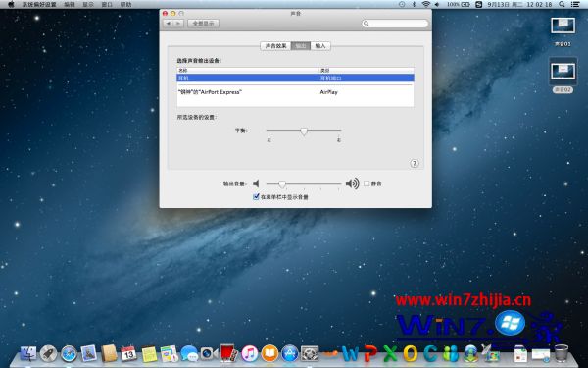Launch PowerPoint red P icon in dock
The height and width of the screenshot is (368, 588).
[370, 353]
